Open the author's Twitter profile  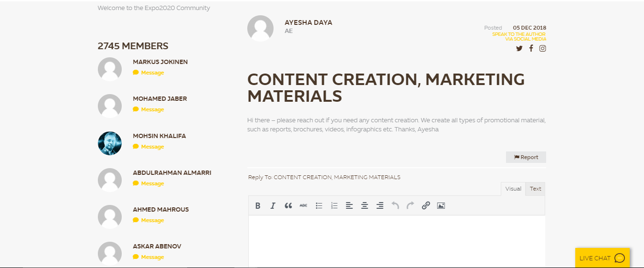tap(519, 48)
